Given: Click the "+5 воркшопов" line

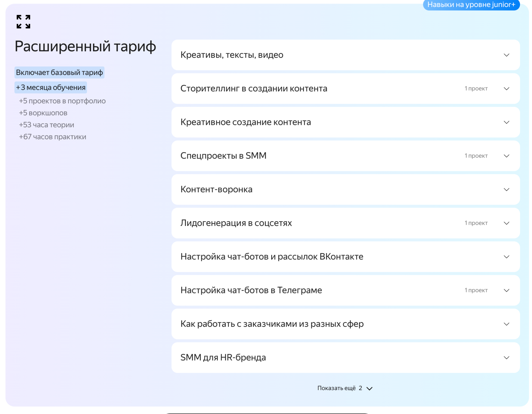Looking at the screenshot, I should tap(43, 113).
